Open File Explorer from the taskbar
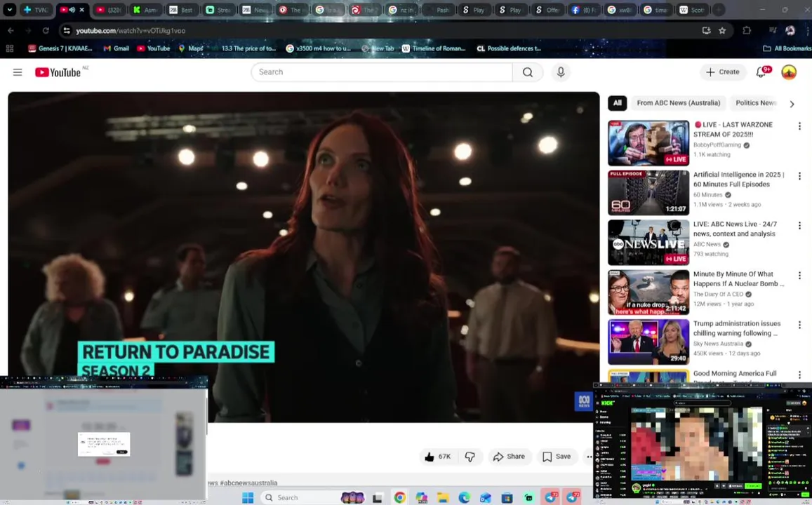The height and width of the screenshot is (505, 812). pyautogui.click(x=443, y=498)
